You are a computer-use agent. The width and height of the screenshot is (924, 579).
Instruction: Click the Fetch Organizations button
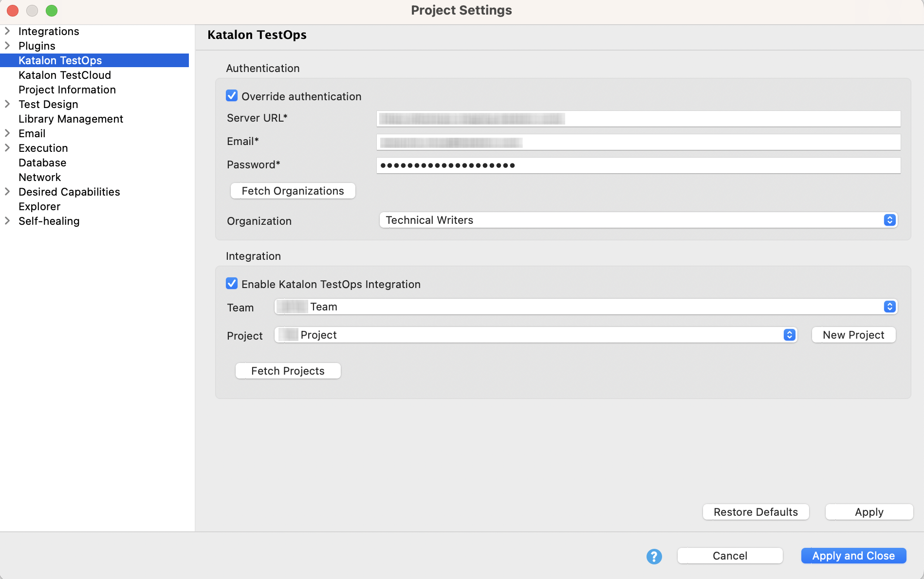(293, 191)
